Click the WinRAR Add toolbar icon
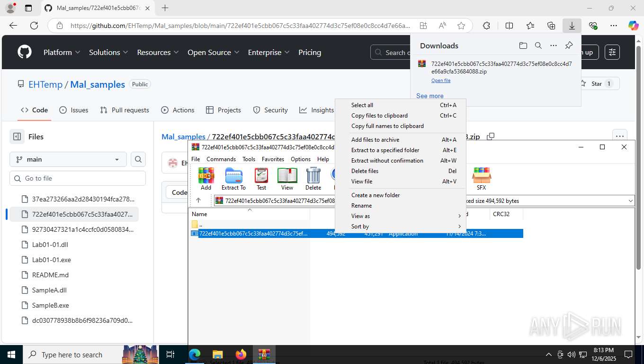The width and height of the screenshot is (644, 364). [206, 179]
